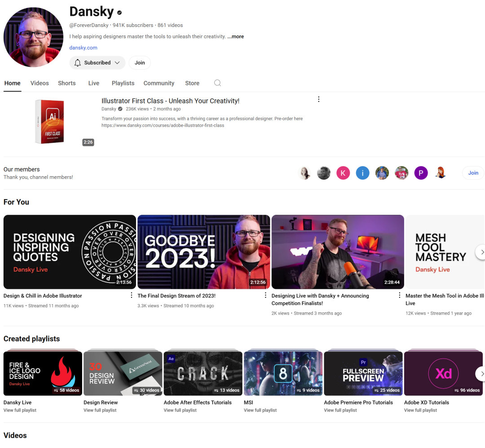Open the menu for The Final Design Stream of 2023
Viewport: 485px width, 448px height.
point(265,295)
